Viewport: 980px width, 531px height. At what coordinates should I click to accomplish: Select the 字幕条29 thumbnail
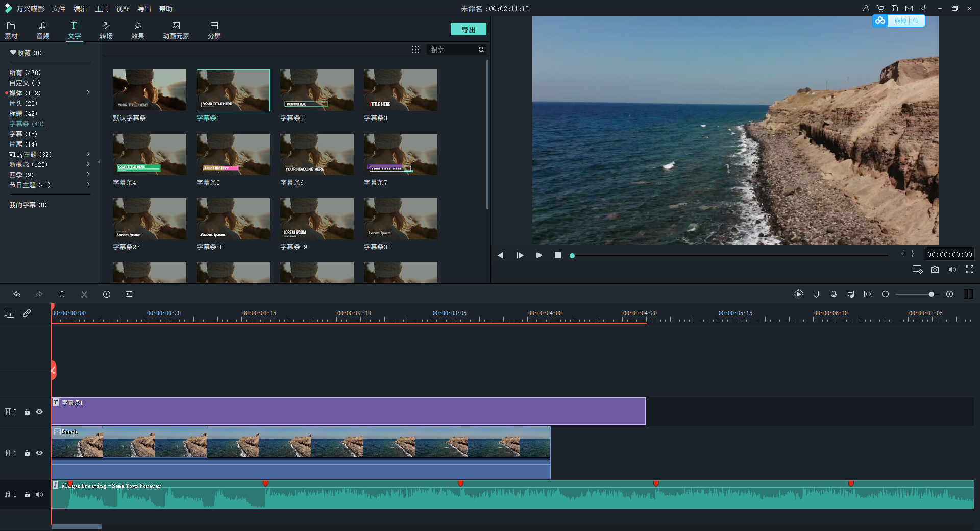(x=317, y=219)
